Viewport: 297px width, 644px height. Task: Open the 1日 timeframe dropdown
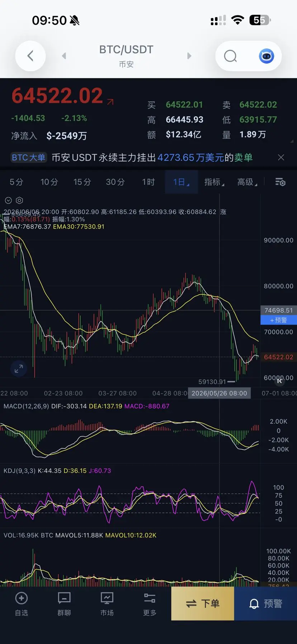pos(181,182)
